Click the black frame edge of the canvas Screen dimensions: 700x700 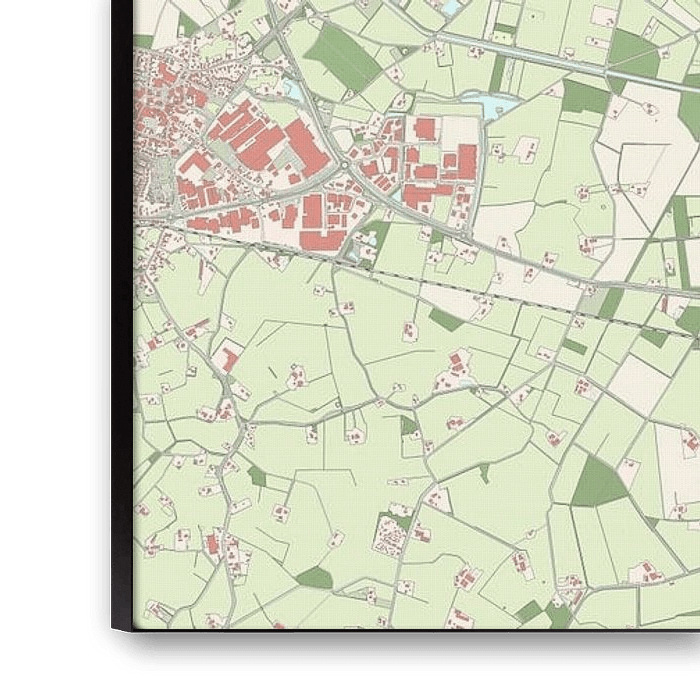point(122,314)
